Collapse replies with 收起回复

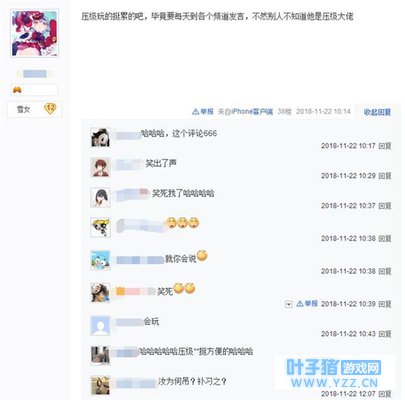pyautogui.click(x=377, y=112)
